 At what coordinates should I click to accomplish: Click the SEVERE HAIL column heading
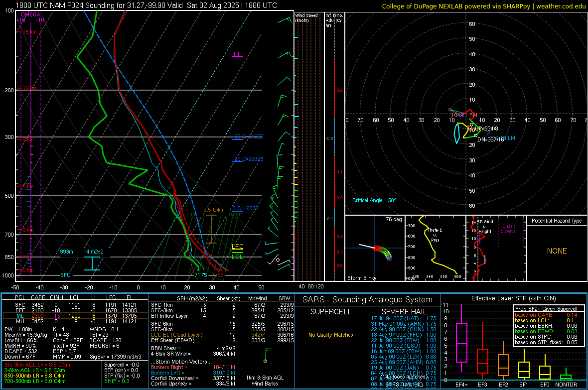pyautogui.click(x=404, y=312)
